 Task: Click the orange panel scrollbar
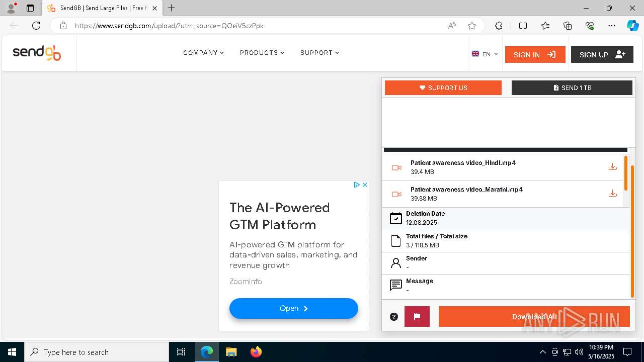632,231
